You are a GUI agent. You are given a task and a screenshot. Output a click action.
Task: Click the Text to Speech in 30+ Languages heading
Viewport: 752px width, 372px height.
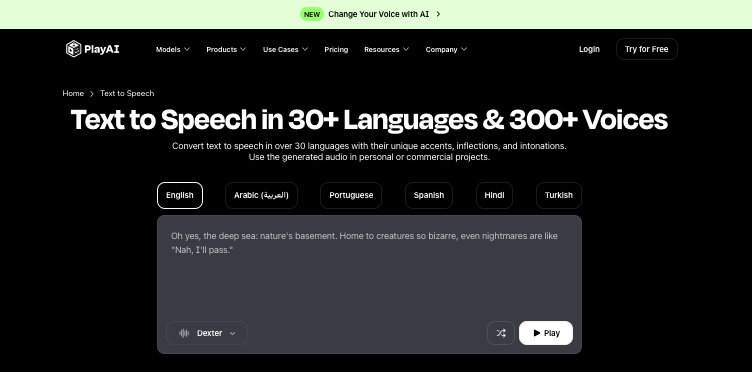pos(369,120)
